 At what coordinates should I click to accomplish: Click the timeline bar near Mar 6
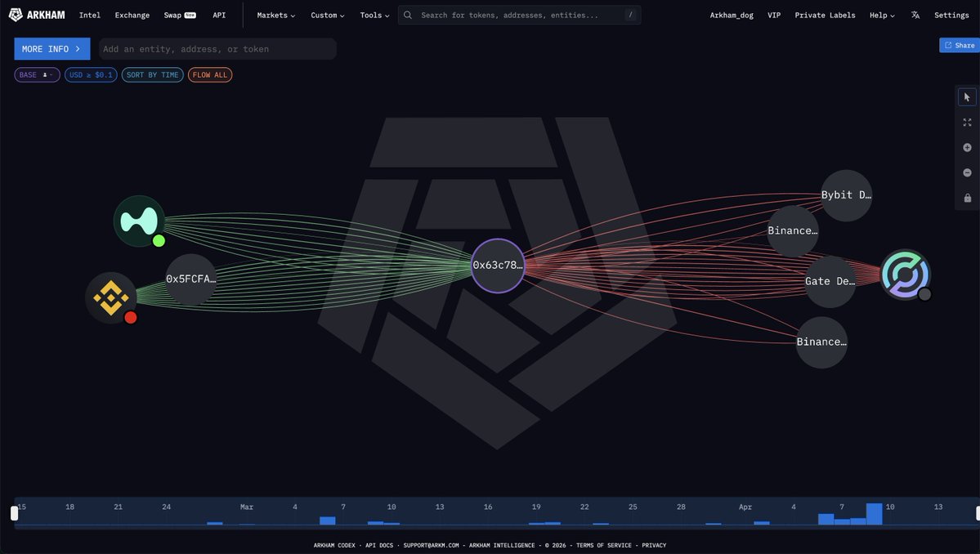pos(328,520)
